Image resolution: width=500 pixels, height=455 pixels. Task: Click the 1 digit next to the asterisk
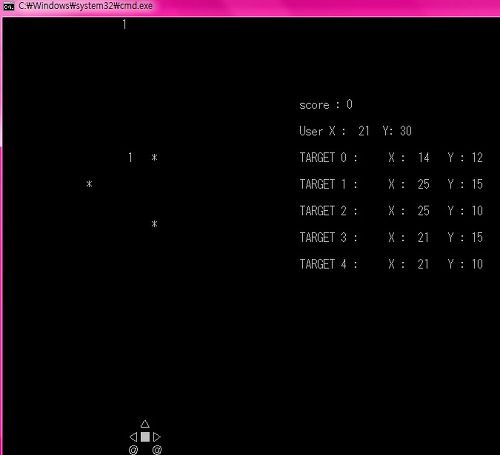click(x=130, y=157)
